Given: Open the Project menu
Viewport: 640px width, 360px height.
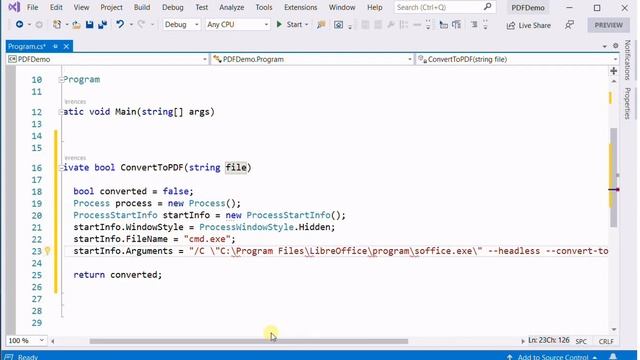Looking at the screenshot, I should pos(111,7).
